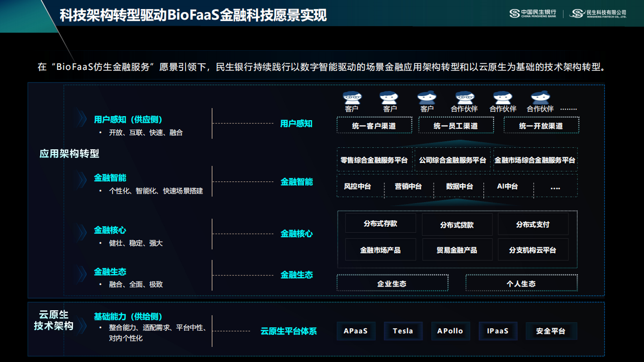The image size is (644, 362).
Task: Select the rightmost 合作伙伴 person avatar
Action: pyautogui.click(x=540, y=98)
